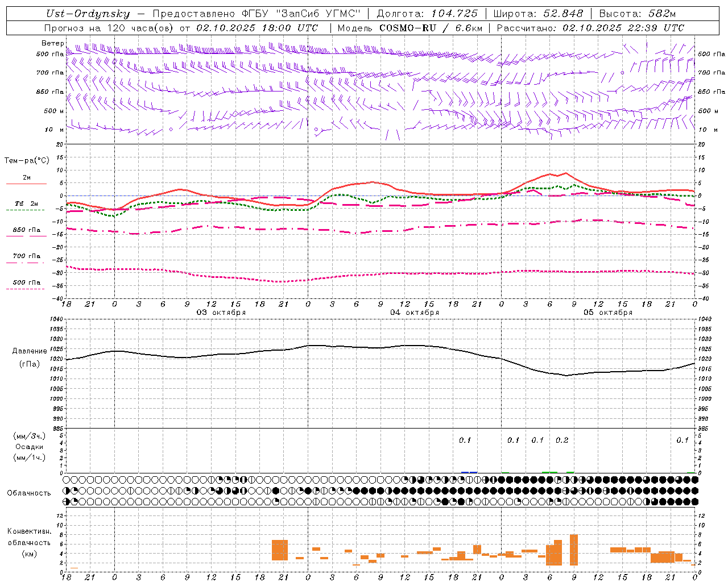
Task: Click the Давление pressure panel label
Action: [x=30, y=351]
